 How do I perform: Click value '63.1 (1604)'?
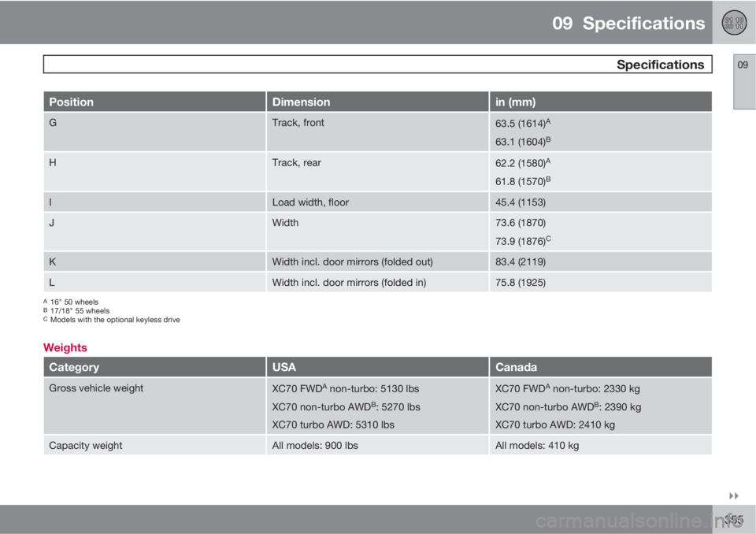[x=523, y=141]
